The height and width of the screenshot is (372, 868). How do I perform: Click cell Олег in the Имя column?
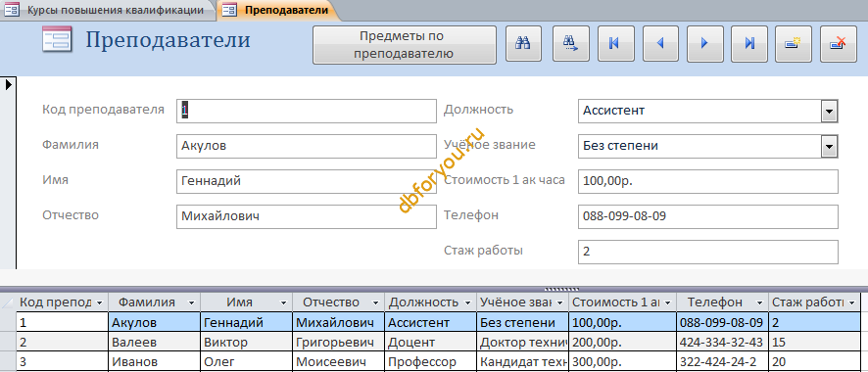(247, 362)
